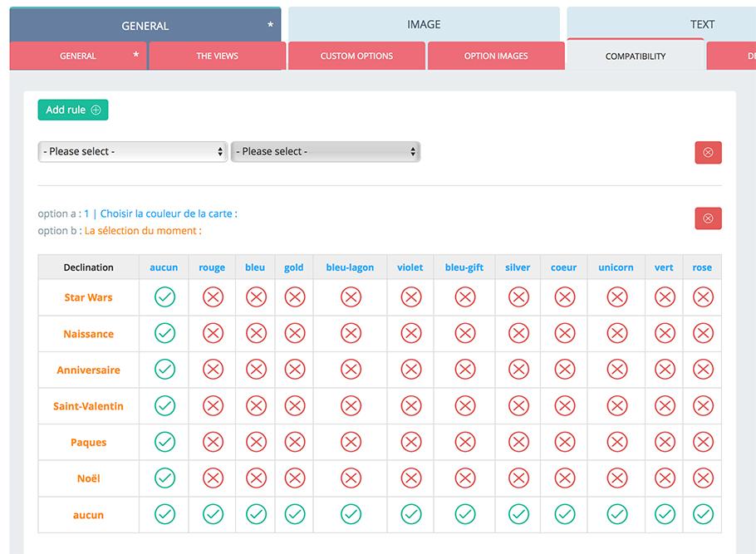Click the Star Wars row label
The height and width of the screenshot is (554, 756).
(x=88, y=297)
